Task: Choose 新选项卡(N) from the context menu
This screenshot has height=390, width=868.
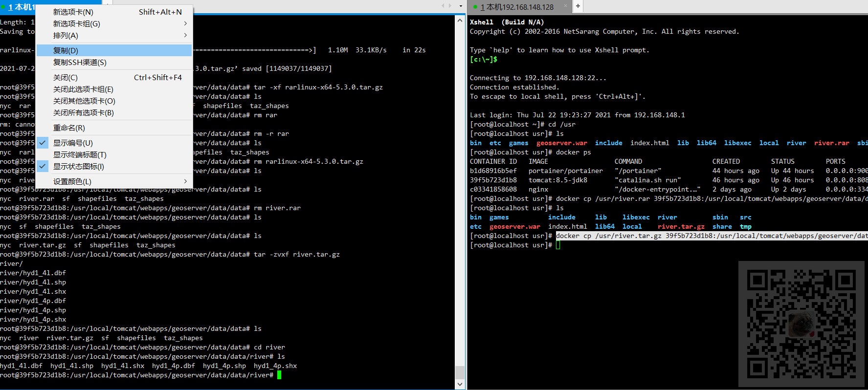Action: click(114, 12)
